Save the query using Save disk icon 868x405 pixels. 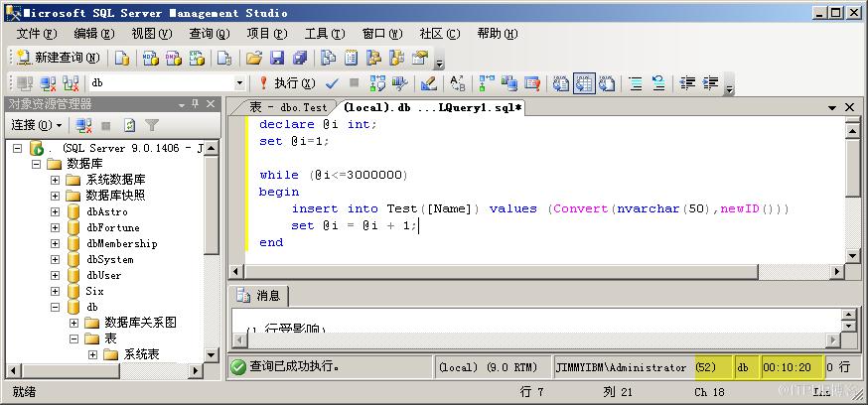point(277,58)
